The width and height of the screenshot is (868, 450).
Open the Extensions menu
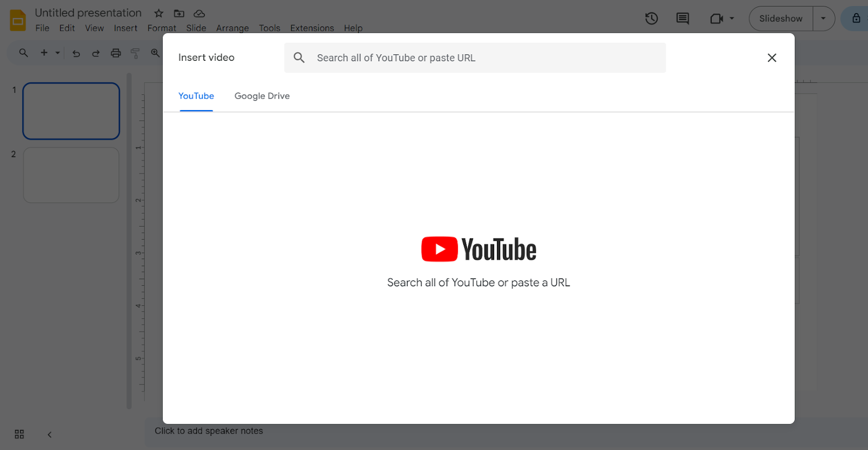[x=312, y=28]
